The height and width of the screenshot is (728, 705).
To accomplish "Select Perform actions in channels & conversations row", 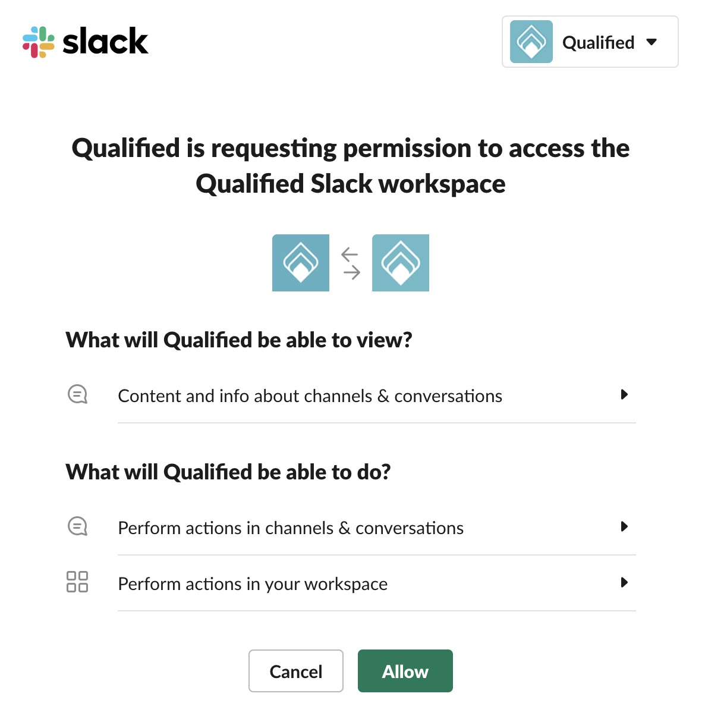I will 291,528.
